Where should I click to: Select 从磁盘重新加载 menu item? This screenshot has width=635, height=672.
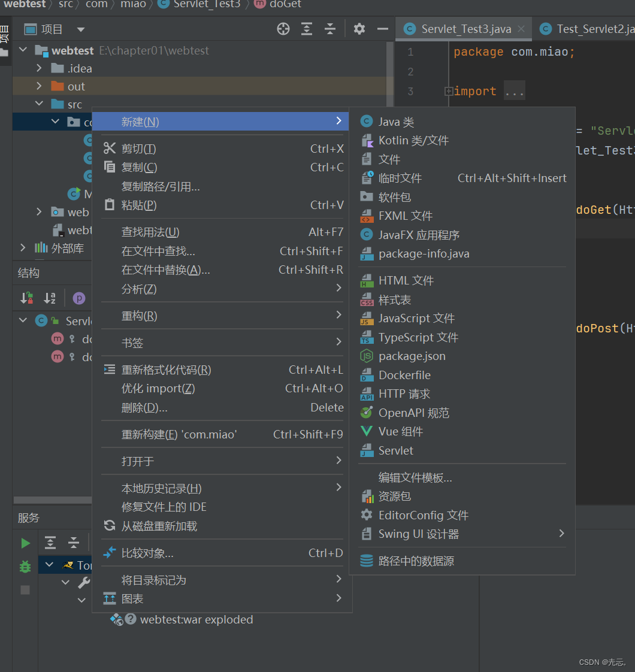[222, 526]
